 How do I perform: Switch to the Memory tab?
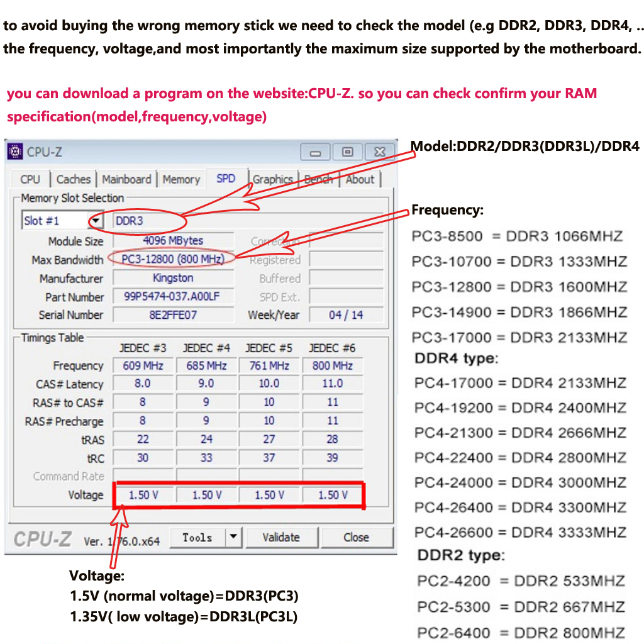click(181, 179)
